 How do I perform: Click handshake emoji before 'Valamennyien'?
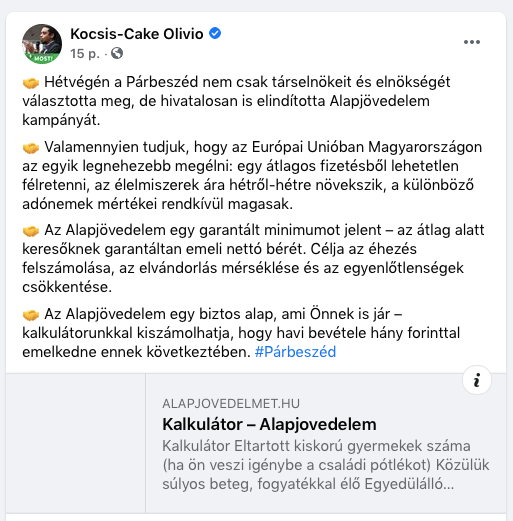(x=31, y=148)
